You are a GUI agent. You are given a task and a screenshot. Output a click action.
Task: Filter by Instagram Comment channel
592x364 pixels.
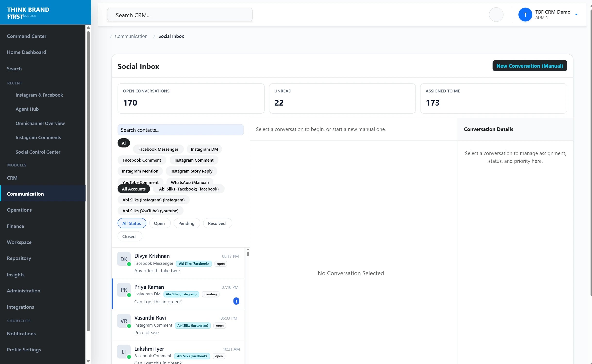194,160
